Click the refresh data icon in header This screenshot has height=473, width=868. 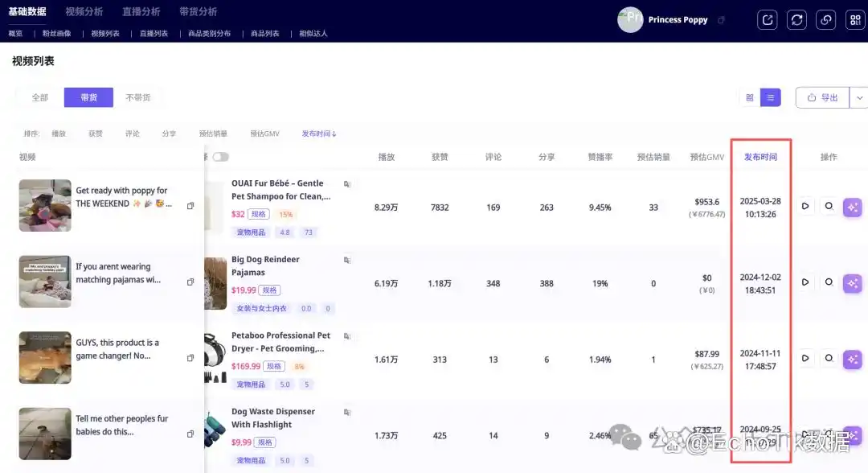(x=796, y=20)
